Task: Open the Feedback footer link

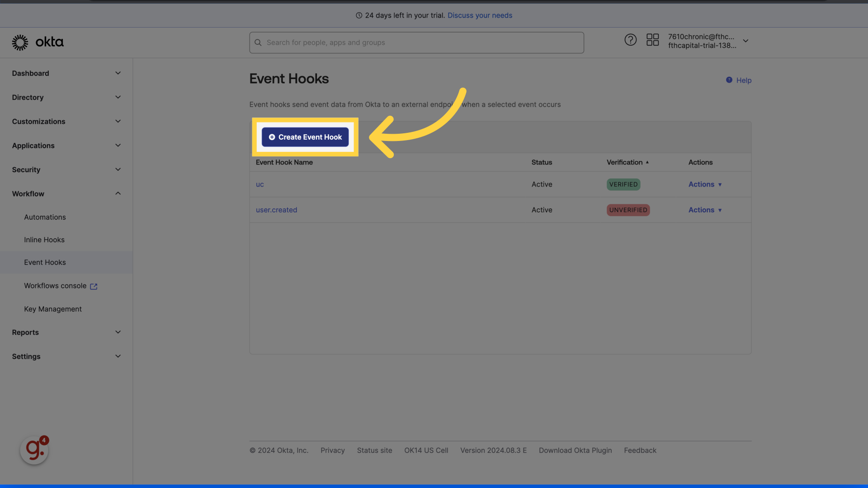Action: pyautogui.click(x=640, y=450)
